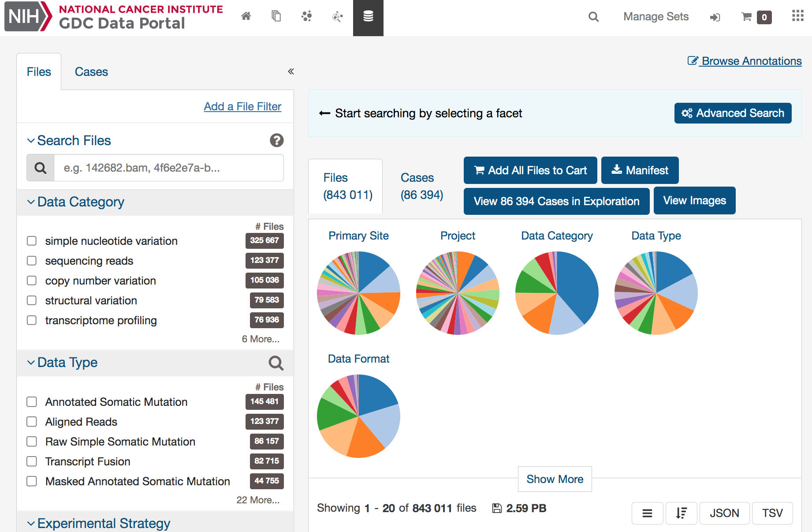This screenshot has height=532, width=812.
Task: Open the Analysis icon
Action: (x=337, y=16)
